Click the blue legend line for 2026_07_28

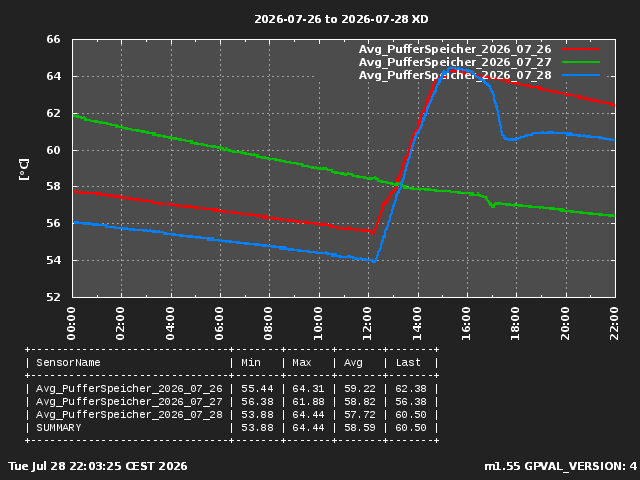tap(581, 75)
